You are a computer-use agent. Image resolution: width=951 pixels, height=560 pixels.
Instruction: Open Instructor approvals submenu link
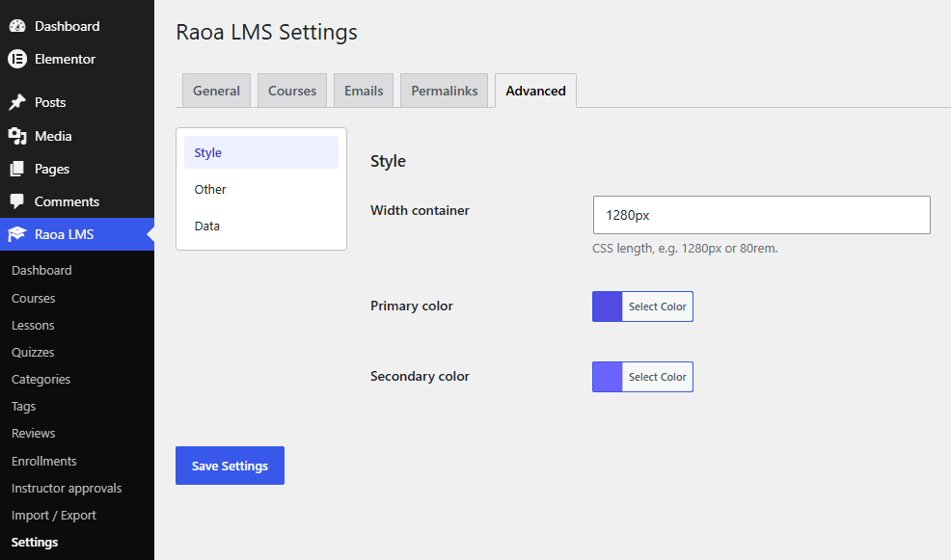click(67, 488)
